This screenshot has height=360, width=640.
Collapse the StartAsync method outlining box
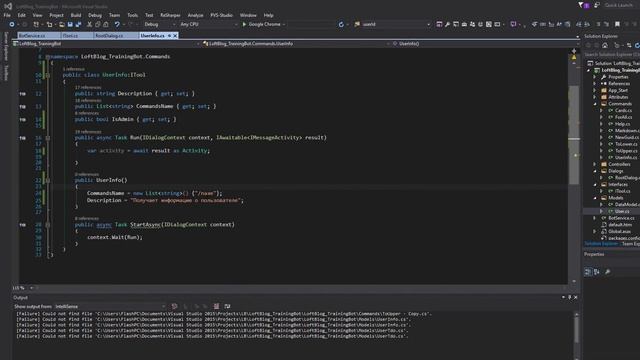tap(48, 224)
